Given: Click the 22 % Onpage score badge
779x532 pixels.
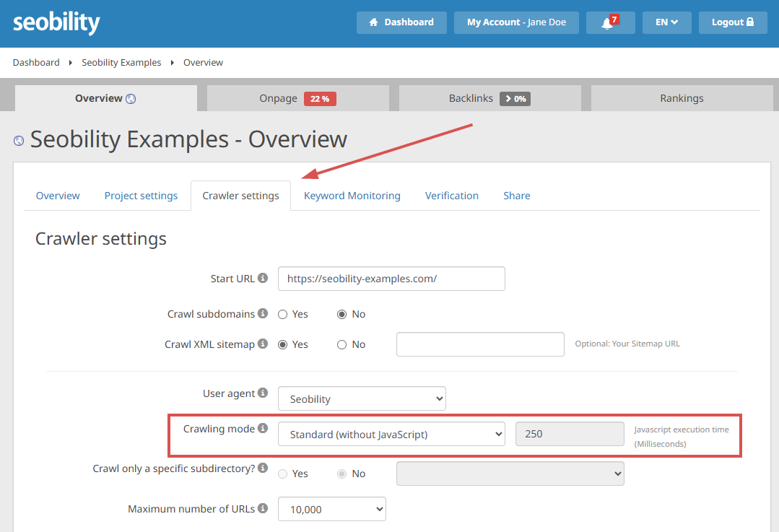Looking at the screenshot, I should [x=320, y=99].
